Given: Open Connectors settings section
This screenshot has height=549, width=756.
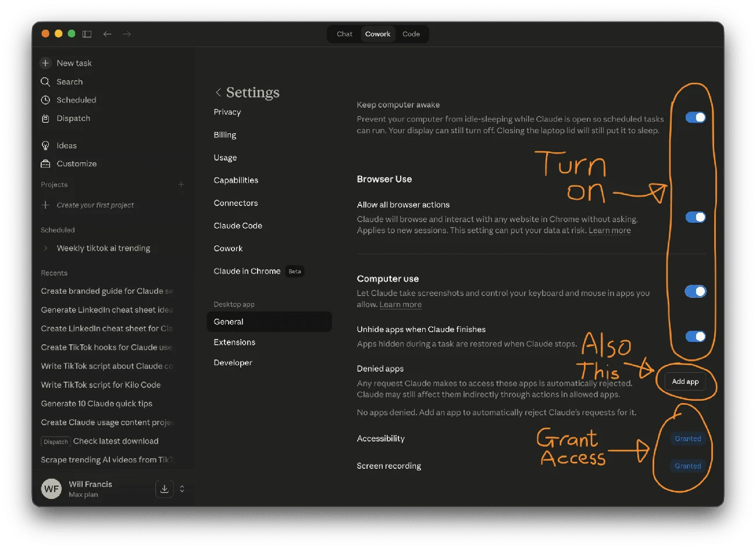Looking at the screenshot, I should [236, 203].
